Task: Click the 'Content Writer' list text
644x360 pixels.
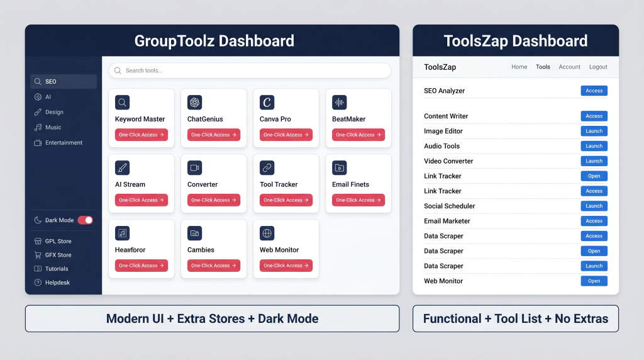Action: (446, 116)
